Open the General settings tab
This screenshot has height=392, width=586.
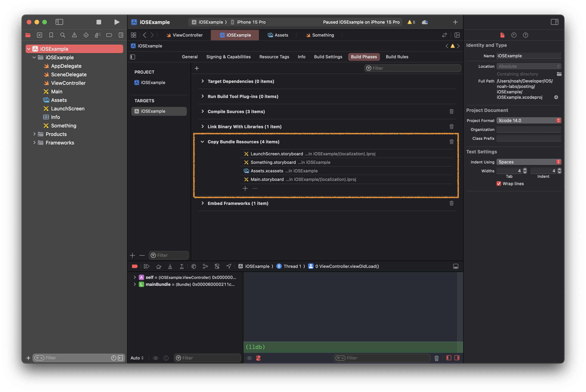[x=190, y=57]
